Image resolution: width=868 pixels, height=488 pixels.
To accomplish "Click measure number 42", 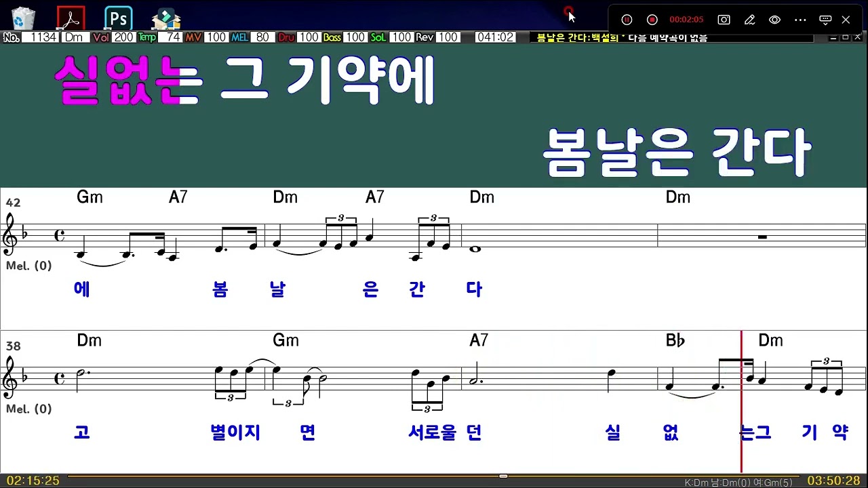I will [13, 203].
